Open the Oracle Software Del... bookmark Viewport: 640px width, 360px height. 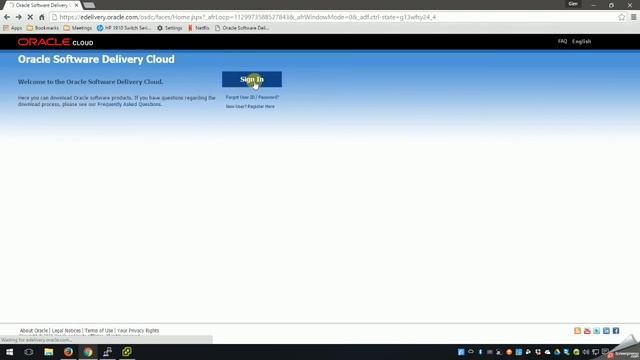click(x=242, y=28)
